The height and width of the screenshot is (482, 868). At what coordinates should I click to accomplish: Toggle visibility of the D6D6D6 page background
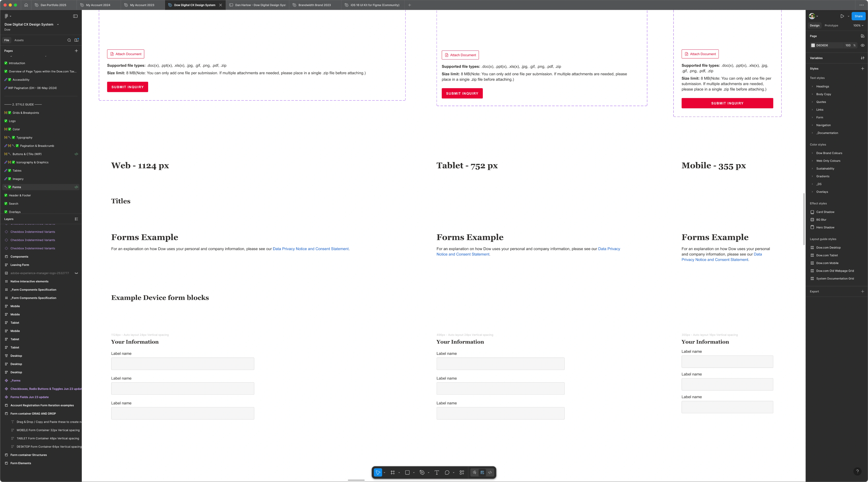pyautogui.click(x=863, y=45)
